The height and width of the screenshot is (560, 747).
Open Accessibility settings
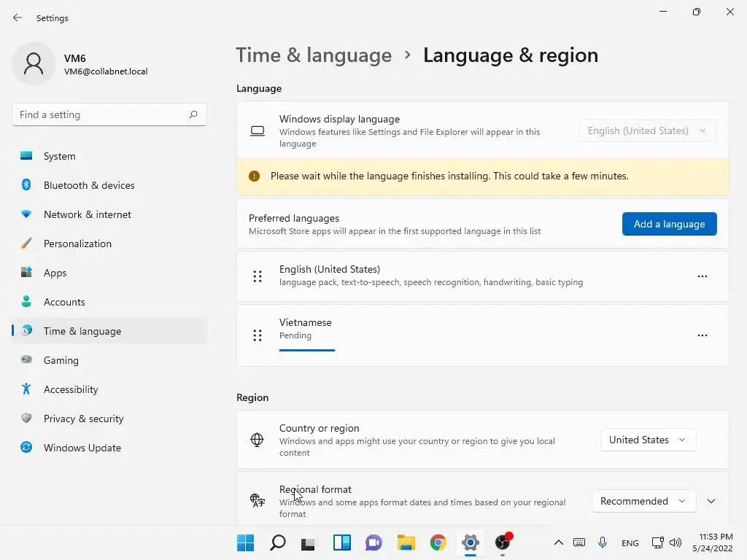[x=109, y=389]
